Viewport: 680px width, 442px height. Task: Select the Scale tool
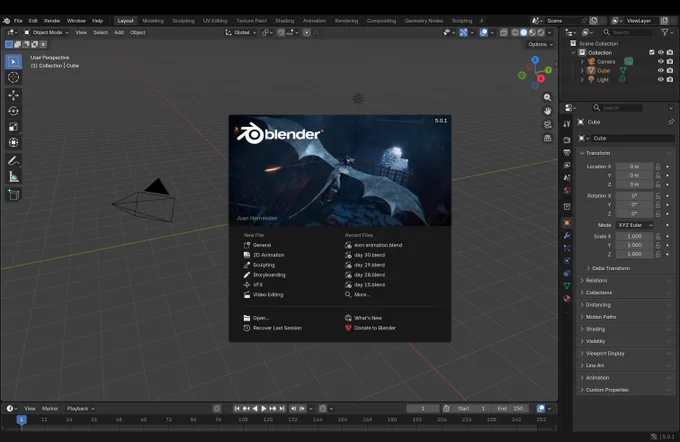coord(13,127)
